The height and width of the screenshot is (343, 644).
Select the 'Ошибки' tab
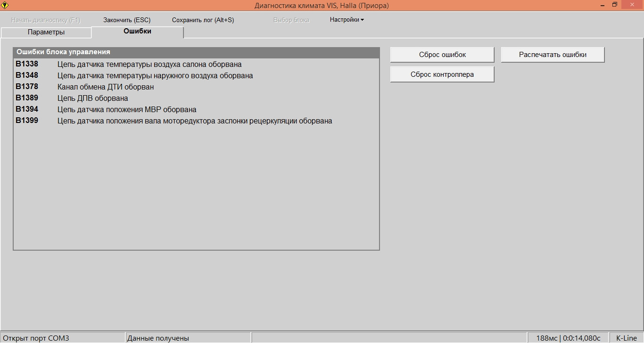(137, 32)
